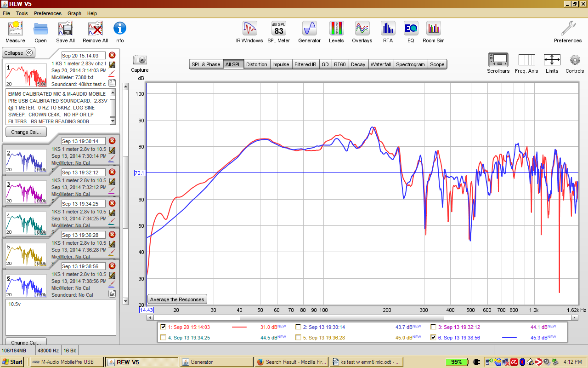Open the Preferences menu

pos(47,13)
